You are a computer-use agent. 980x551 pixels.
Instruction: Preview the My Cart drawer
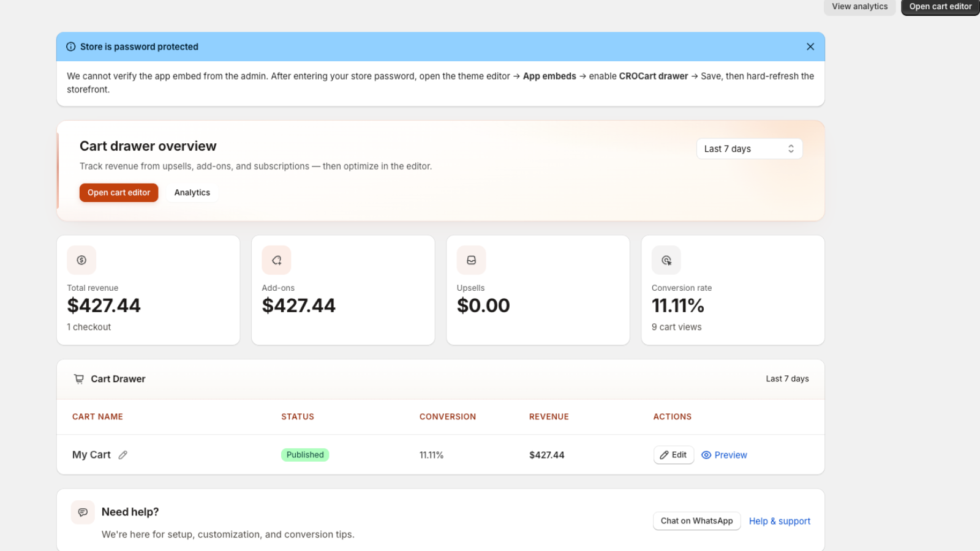tap(724, 455)
